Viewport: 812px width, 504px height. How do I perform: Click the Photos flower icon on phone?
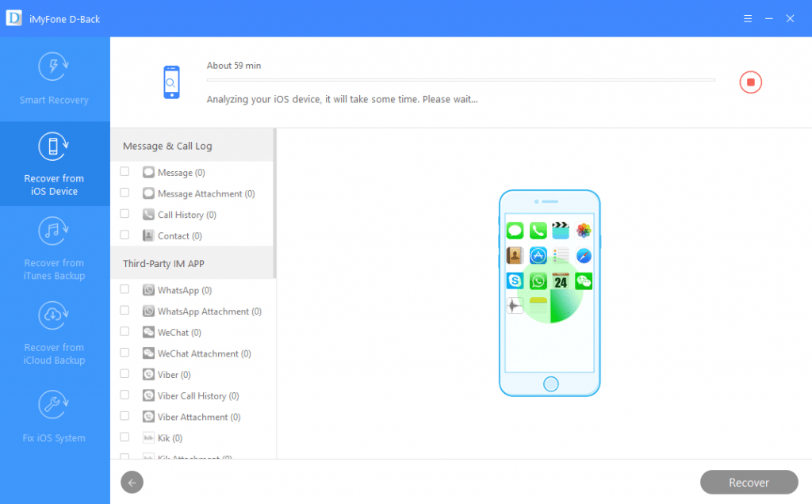click(584, 231)
